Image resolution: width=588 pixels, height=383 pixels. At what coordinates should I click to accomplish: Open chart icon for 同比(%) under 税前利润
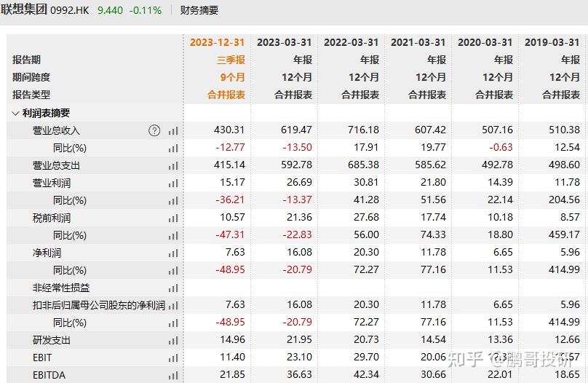[173, 236]
